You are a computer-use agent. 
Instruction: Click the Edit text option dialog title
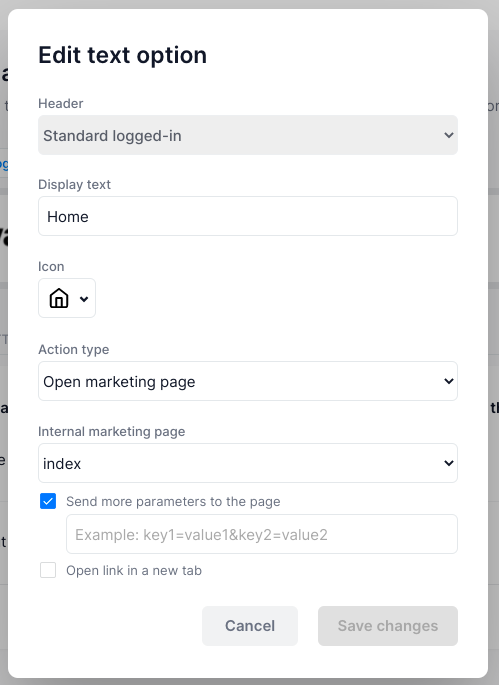[x=122, y=55]
